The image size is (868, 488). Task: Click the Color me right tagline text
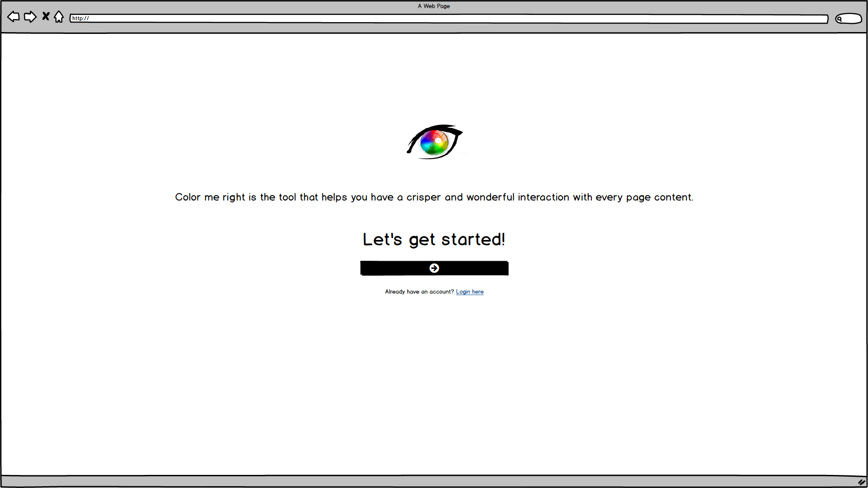[434, 197]
